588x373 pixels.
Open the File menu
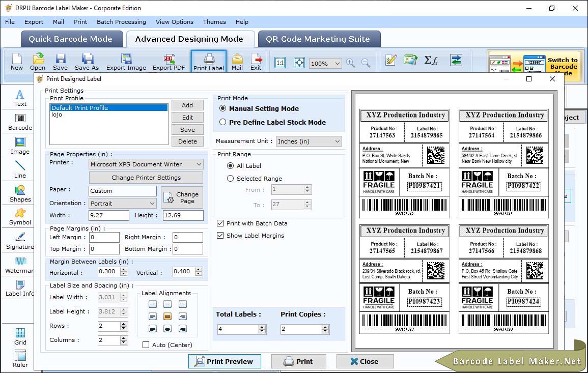(x=10, y=22)
